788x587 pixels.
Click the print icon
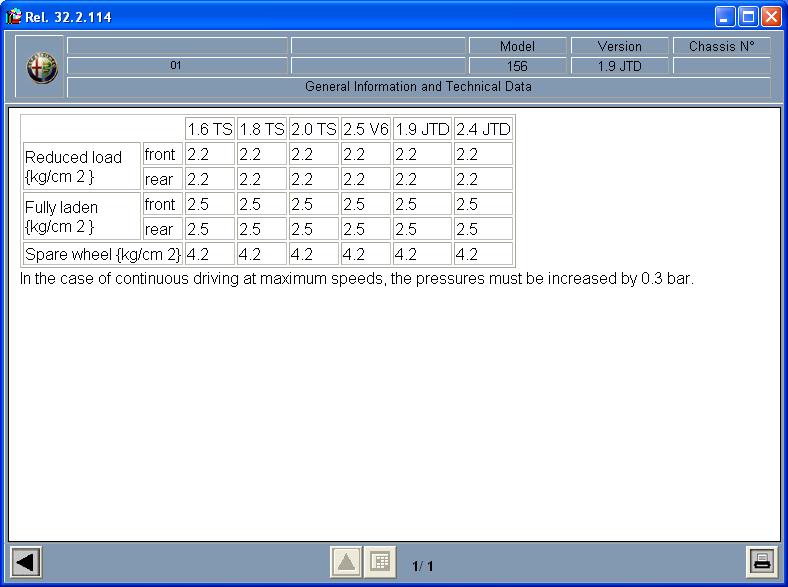click(762, 562)
